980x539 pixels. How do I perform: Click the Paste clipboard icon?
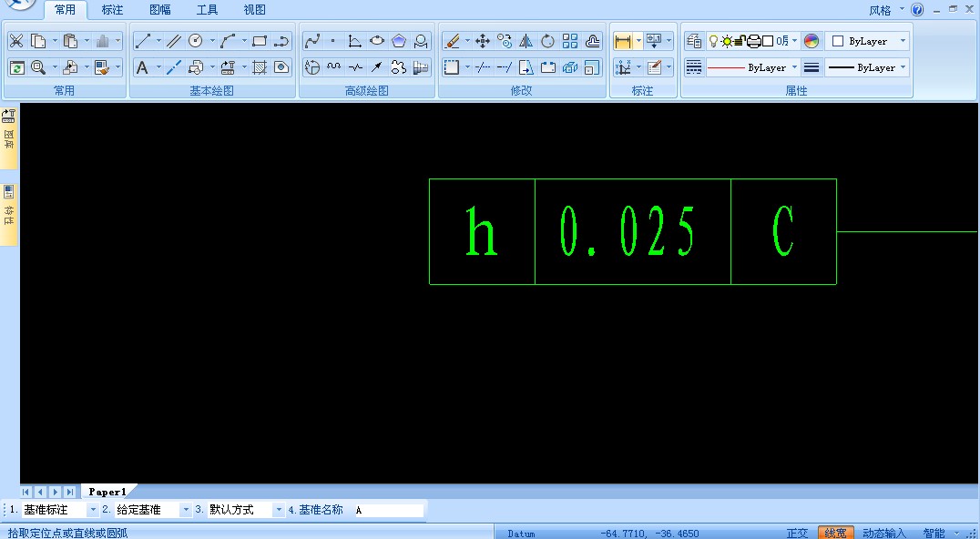[x=71, y=41]
